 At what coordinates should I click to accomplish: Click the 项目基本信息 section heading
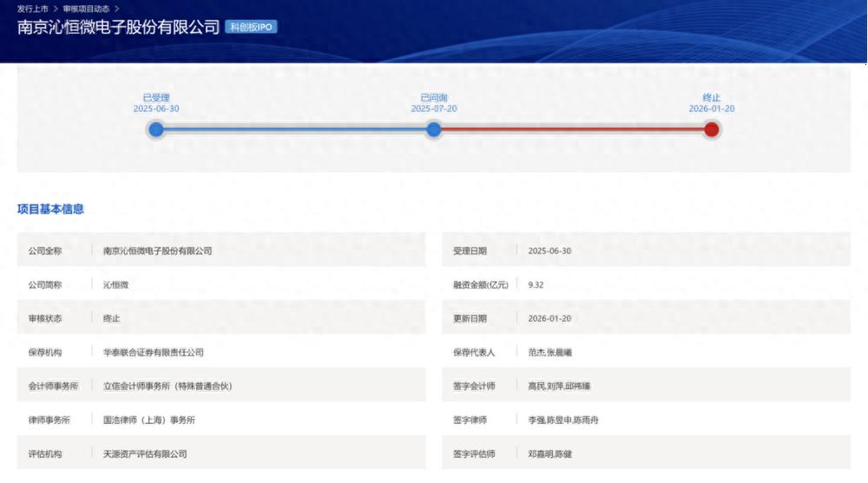[x=50, y=209]
